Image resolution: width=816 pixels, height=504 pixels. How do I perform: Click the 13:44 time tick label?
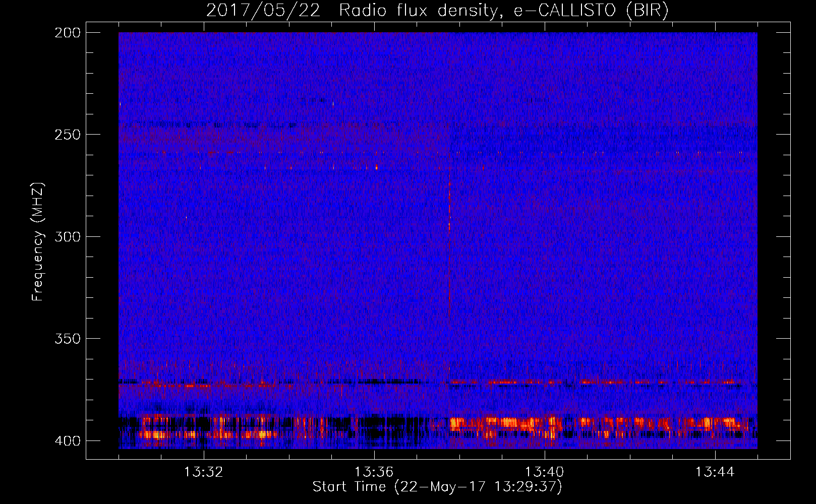click(x=715, y=472)
